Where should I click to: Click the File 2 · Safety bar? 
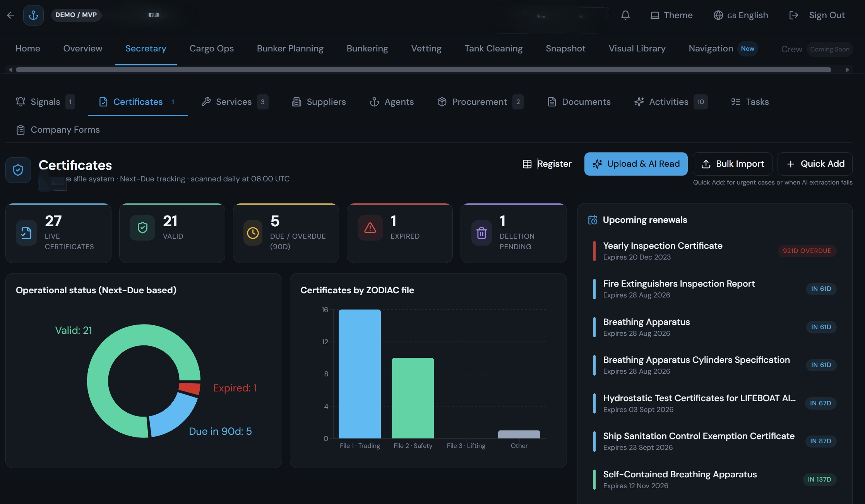pos(413,398)
